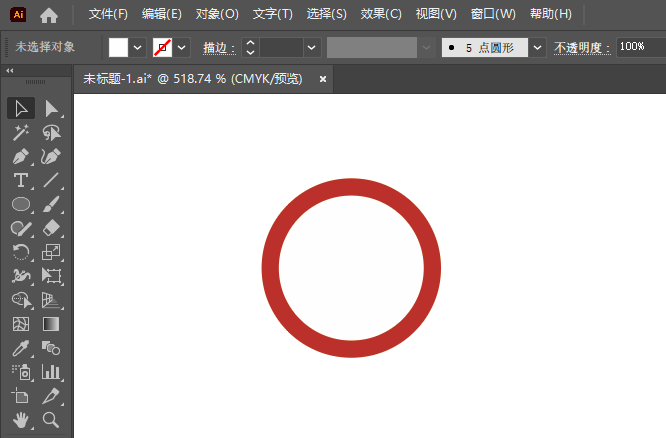This screenshot has width=666, height=438.
Task: Click the stroke weight stepper arrows
Action: [251, 48]
